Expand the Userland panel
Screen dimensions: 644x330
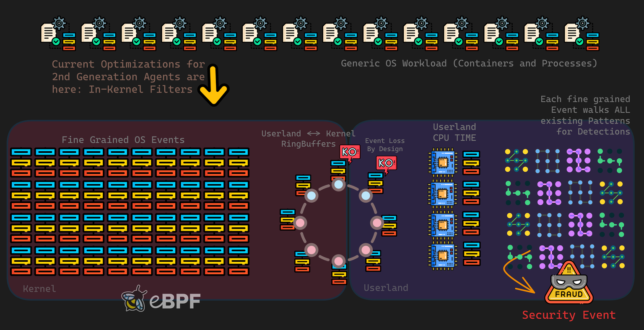point(385,288)
